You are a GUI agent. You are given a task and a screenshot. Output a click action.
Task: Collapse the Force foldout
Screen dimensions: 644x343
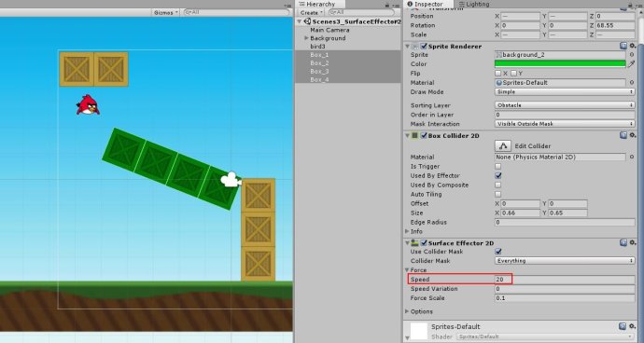click(x=407, y=270)
